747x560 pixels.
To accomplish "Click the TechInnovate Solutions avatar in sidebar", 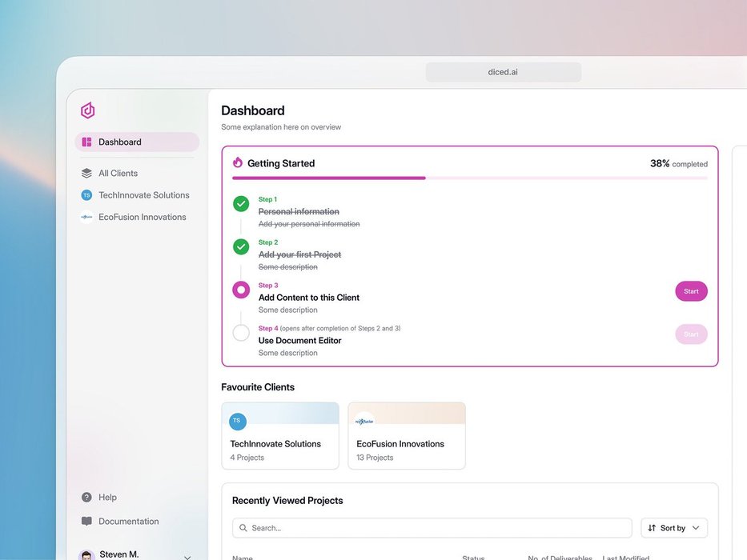I will [x=86, y=195].
